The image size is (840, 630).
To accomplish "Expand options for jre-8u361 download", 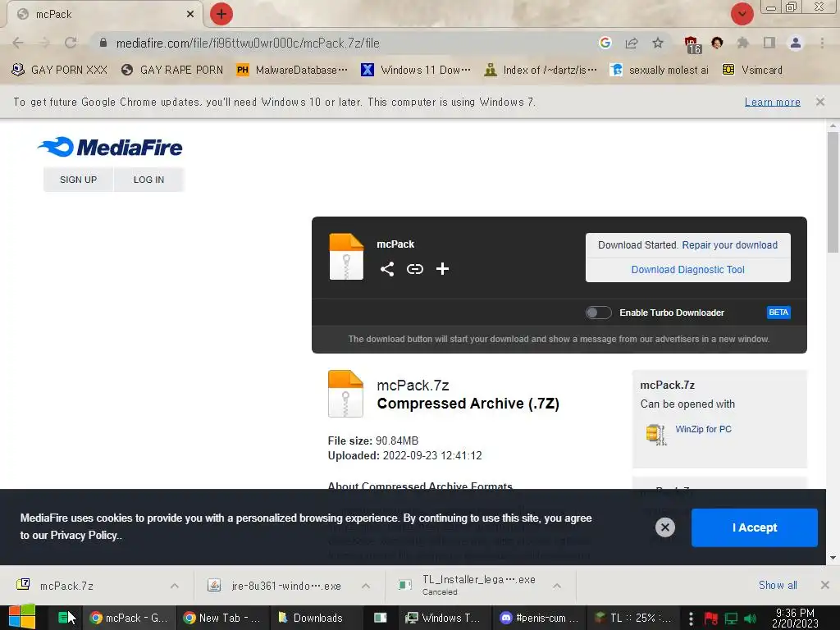I will pos(366,586).
